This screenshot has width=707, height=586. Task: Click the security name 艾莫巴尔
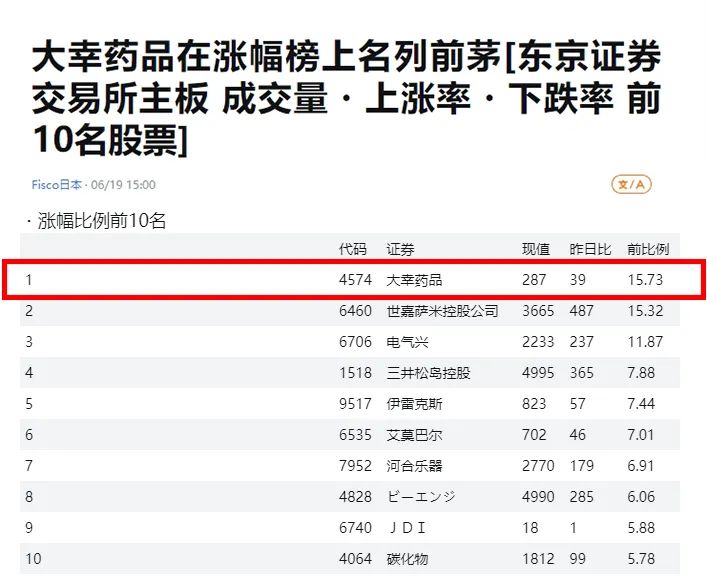pos(414,435)
